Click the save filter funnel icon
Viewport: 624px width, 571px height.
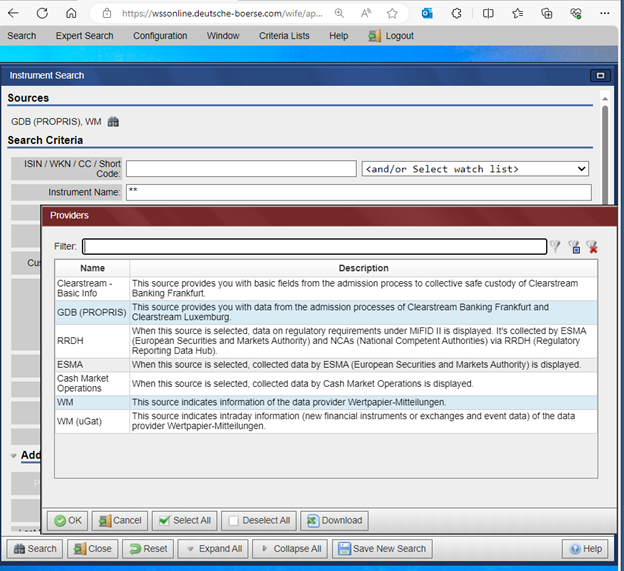(574, 247)
